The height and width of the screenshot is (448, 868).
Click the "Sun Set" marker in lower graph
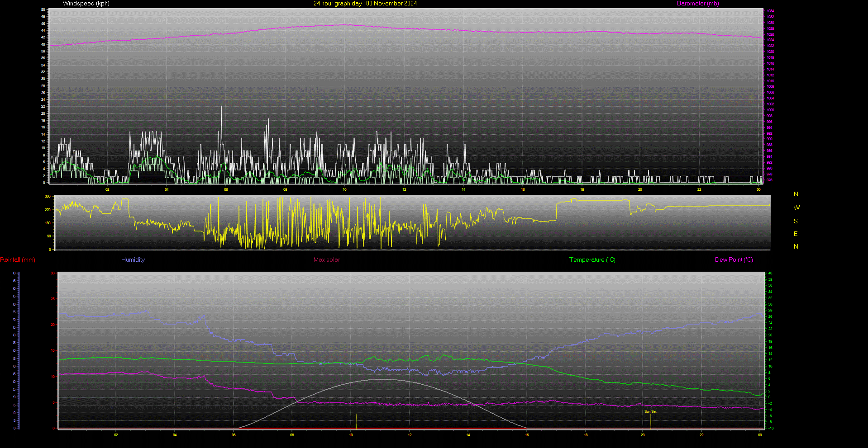[650, 411]
